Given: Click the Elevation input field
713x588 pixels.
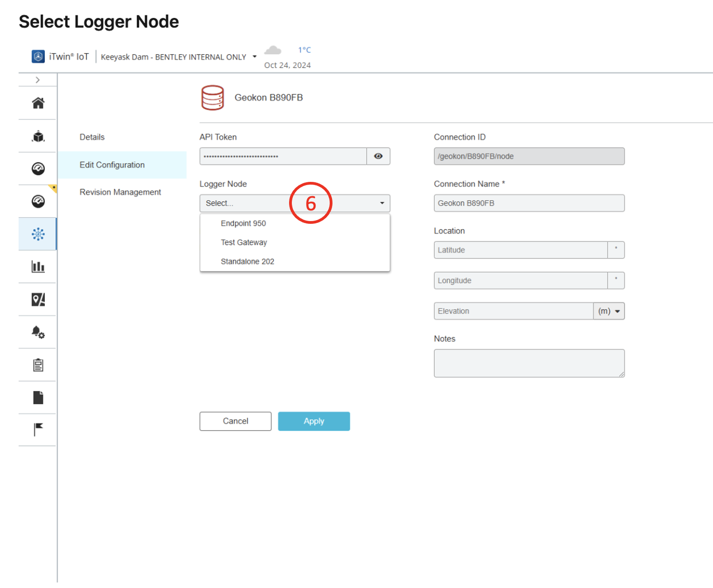Looking at the screenshot, I should 514,311.
